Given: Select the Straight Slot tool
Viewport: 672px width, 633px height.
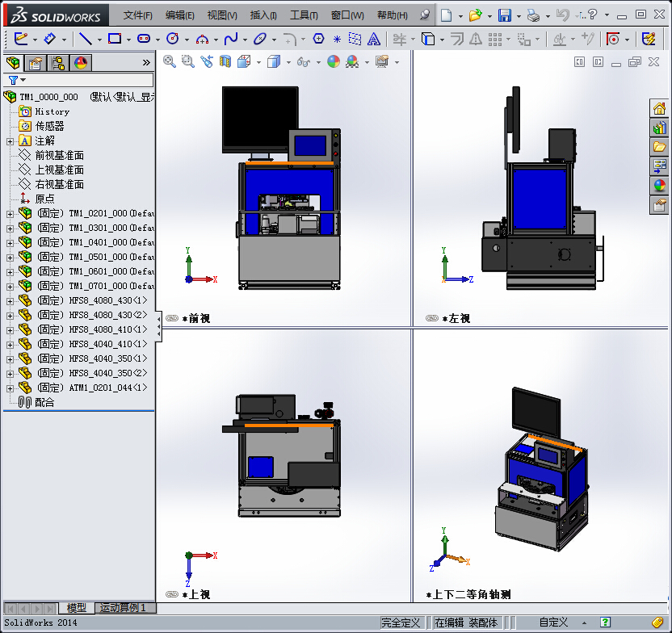Looking at the screenshot, I should 144,39.
